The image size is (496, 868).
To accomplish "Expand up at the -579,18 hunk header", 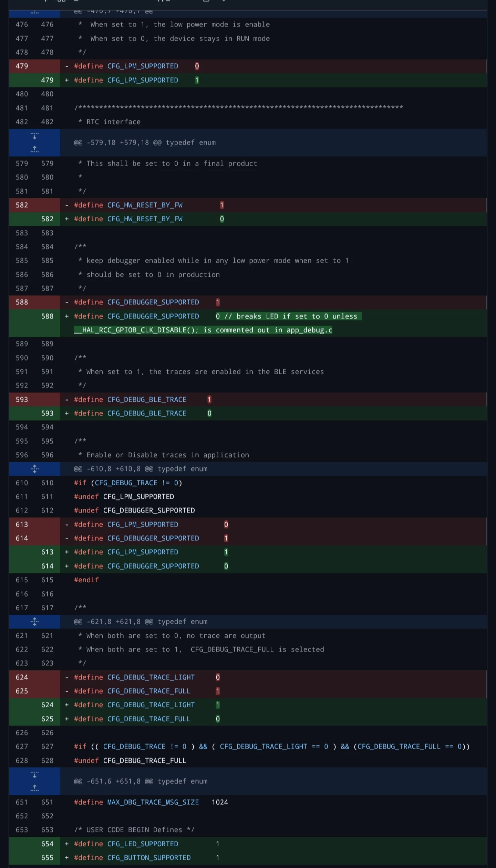I will pos(34,149).
